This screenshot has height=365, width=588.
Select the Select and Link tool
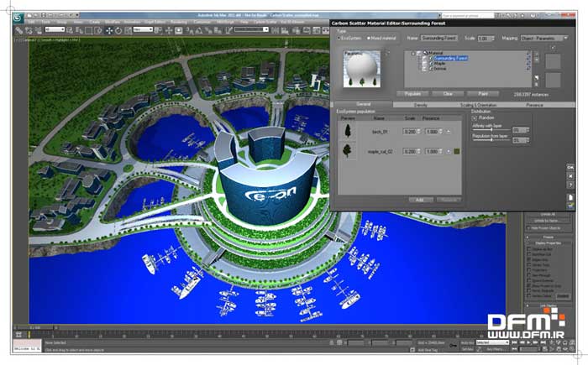[19, 30]
